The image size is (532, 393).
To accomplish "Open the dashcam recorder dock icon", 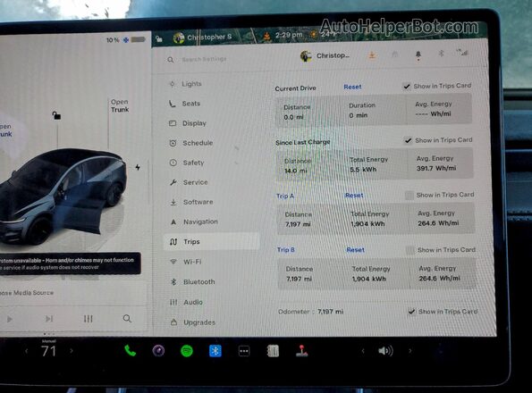I will coord(273,351).
